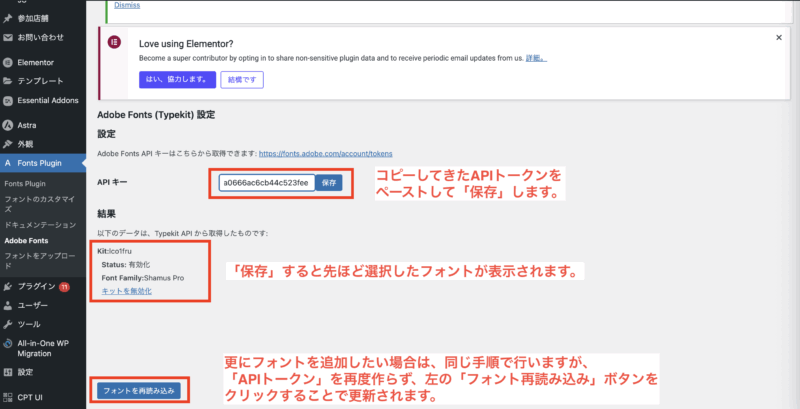Open フォントのカスタマイズ submenu
800x409 pixels.
tap(40, 204)
